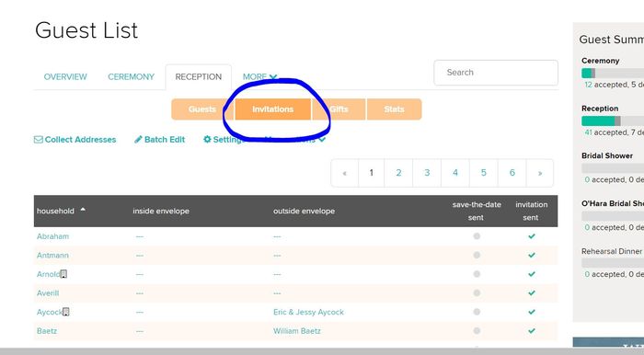Switch to the Overview tab
Screen dimensions: 644x355
65,76
